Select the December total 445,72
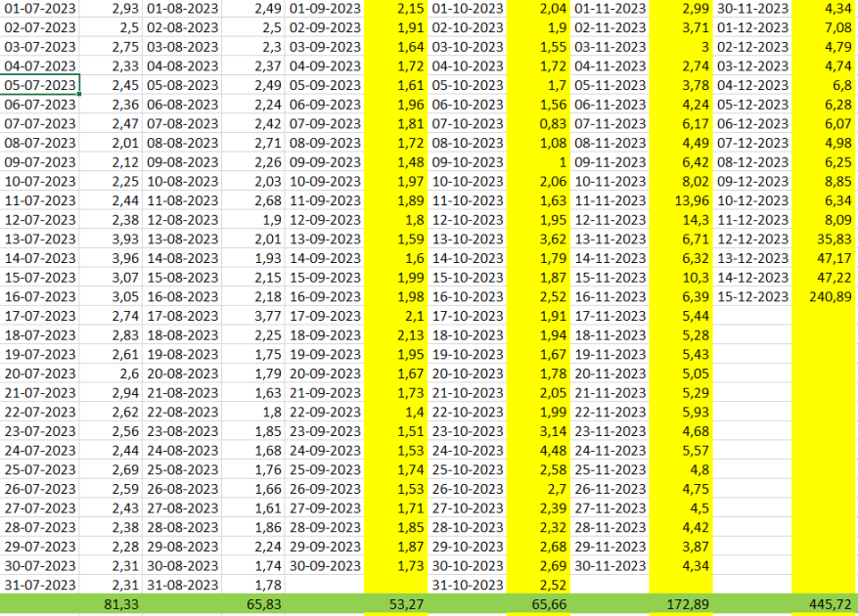Screen dimensions: 858x616 (x=830, y=604)
